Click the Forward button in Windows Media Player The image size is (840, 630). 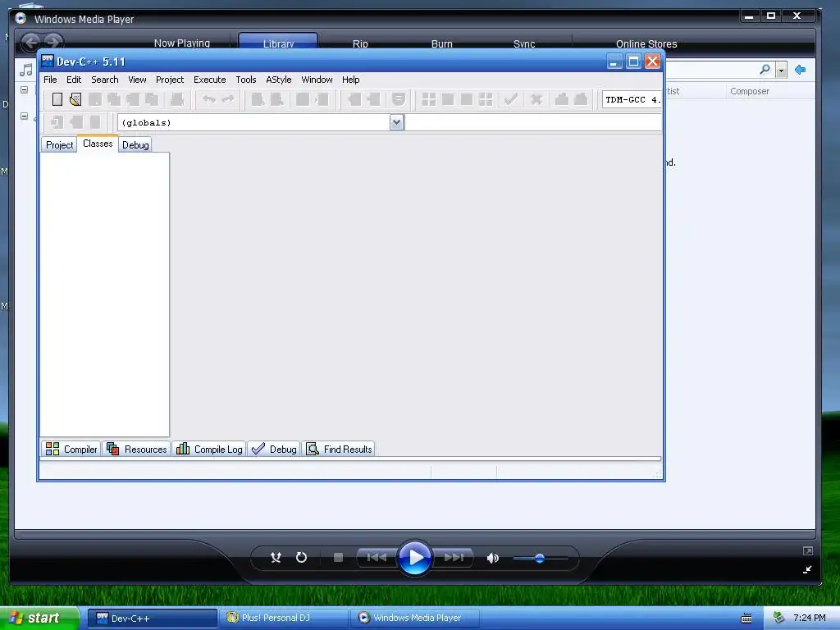pos(53,42)
